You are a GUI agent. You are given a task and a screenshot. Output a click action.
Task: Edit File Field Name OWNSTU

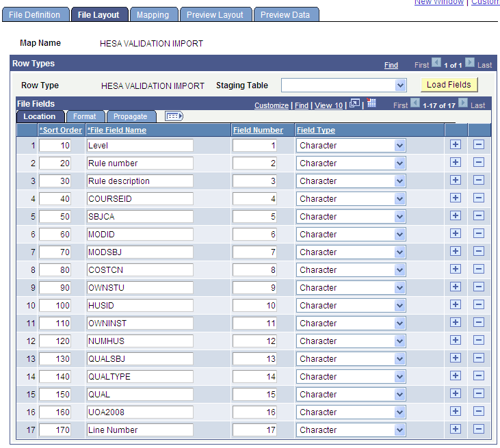pyautogui.click(x=140, y=288)
